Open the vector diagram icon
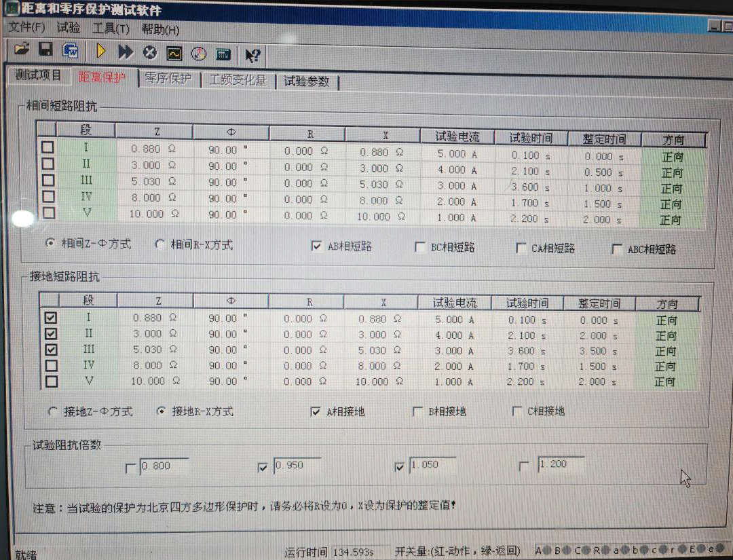The image size is (733, 560). [x=198, y=54]
